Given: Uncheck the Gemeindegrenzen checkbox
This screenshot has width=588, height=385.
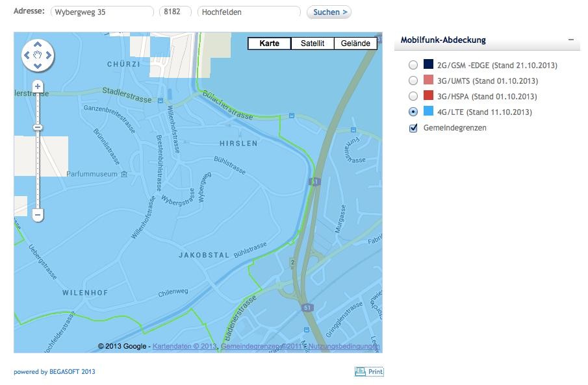Looking at the screenshot, I should tap(413, 128).
